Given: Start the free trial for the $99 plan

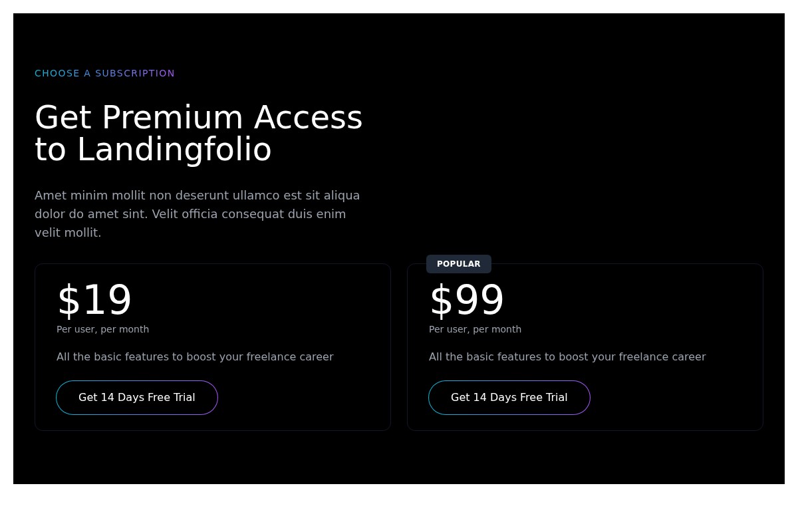Looking at the screenshot, I should [509, 398].
